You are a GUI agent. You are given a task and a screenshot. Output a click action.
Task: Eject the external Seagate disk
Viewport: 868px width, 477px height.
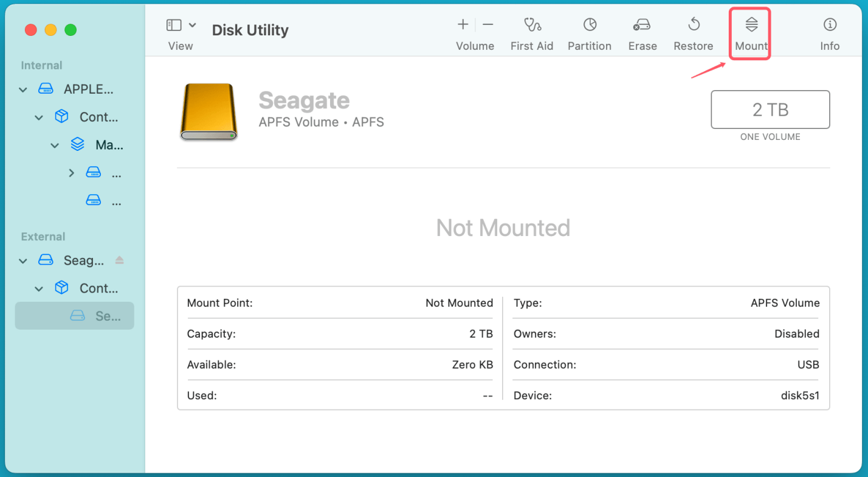[x=119, y=260]
